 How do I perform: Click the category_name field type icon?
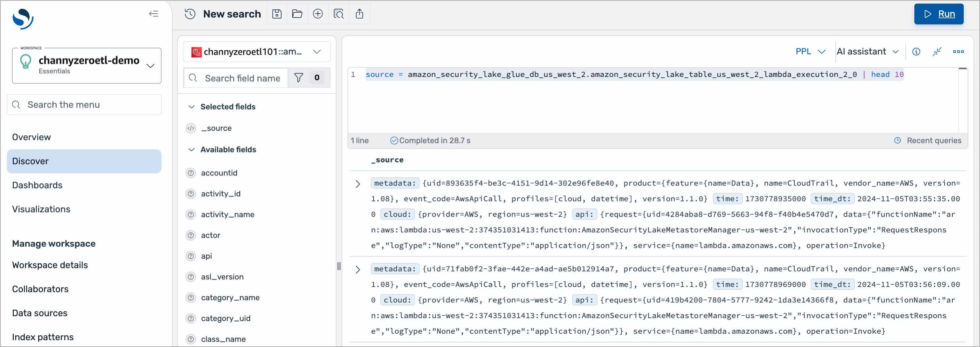[x=191, y=298]
